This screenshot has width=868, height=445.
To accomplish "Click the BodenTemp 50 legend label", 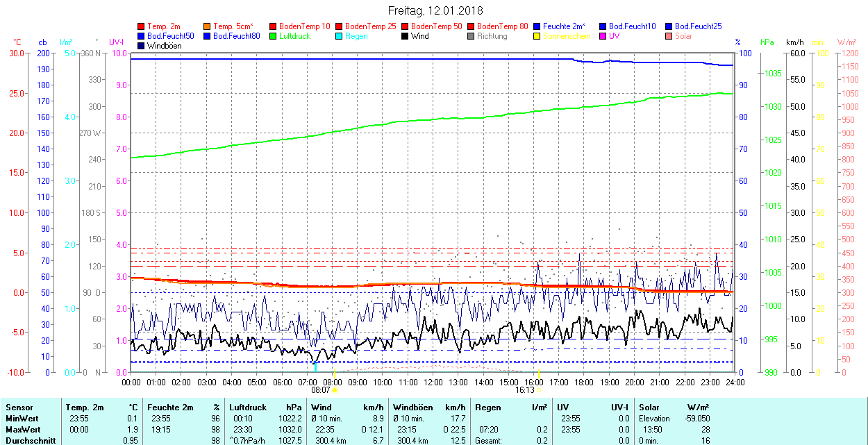I will pos(436,26).
